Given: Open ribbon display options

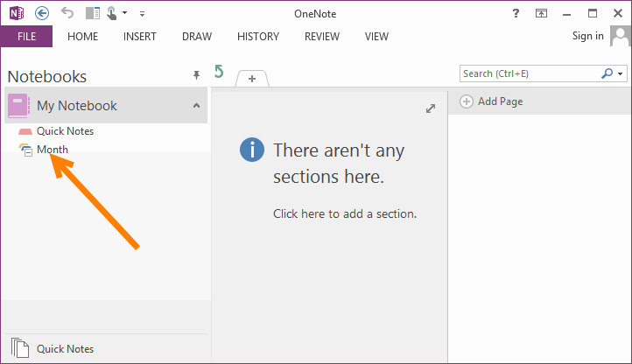Looking at the screenshot, I should 541,13.
